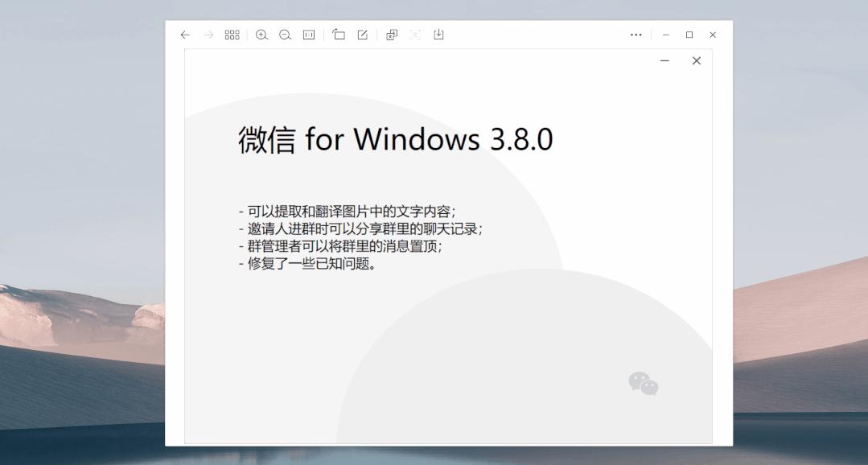Click the WeChat logo watermark
This screenshot has height=465, width=868.
point(644,385)
